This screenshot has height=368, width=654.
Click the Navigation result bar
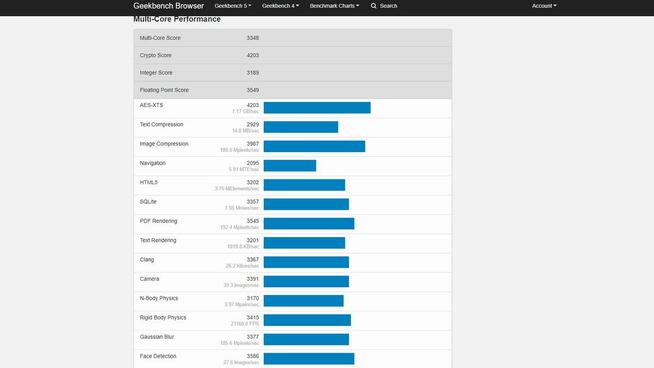290,166
